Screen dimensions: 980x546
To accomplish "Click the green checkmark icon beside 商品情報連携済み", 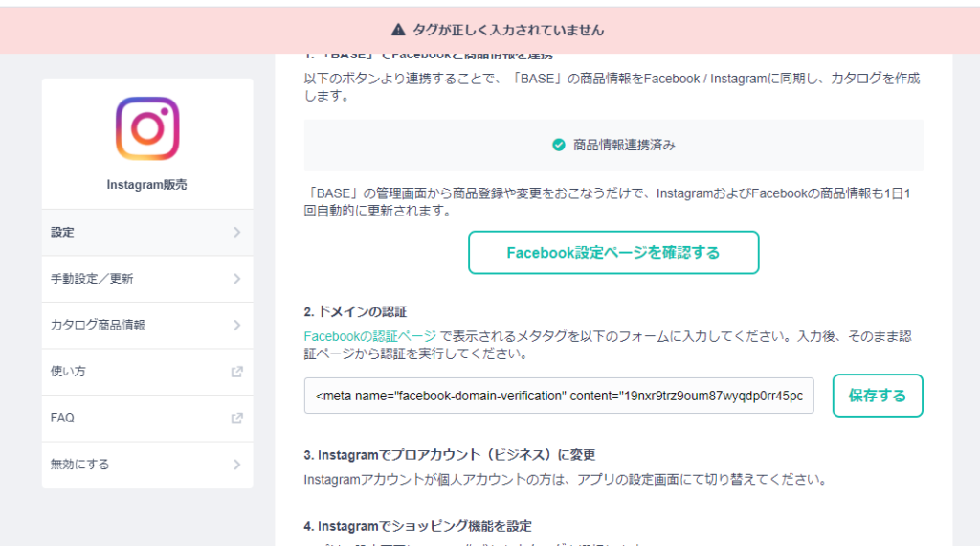I will 559,145.
